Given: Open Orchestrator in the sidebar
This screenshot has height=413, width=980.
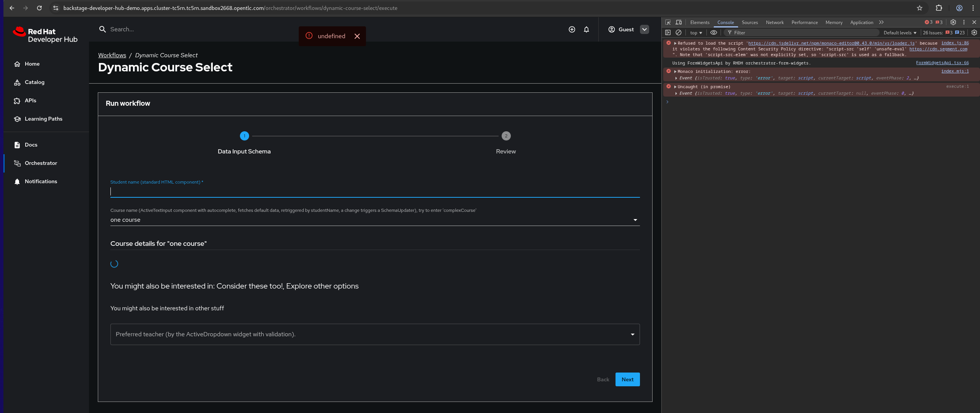Looking at the screenshot, I should coord(41,163).
